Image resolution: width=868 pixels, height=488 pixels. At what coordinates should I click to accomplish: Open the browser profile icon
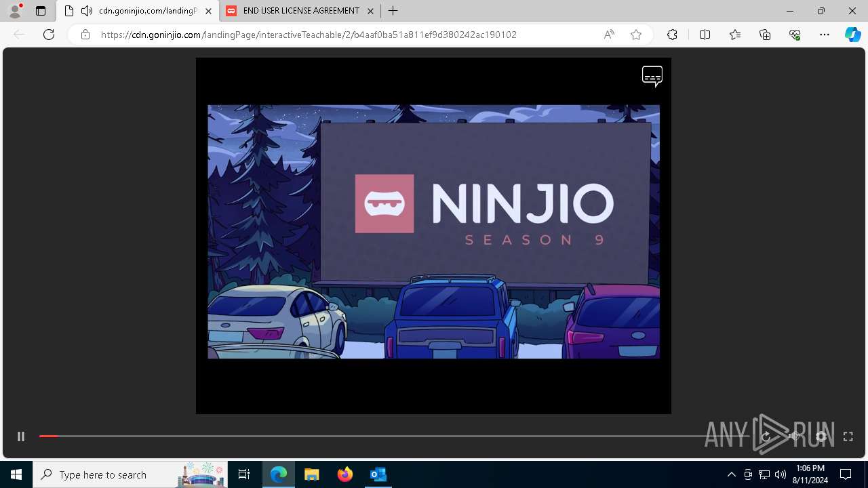pyautogui.click(x=15, y=11)
